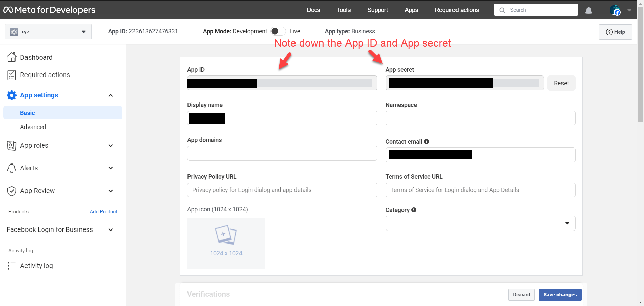Expand Facebook Login for Business section
Viewport: 644px width, 306px height.
click(111, 230)
